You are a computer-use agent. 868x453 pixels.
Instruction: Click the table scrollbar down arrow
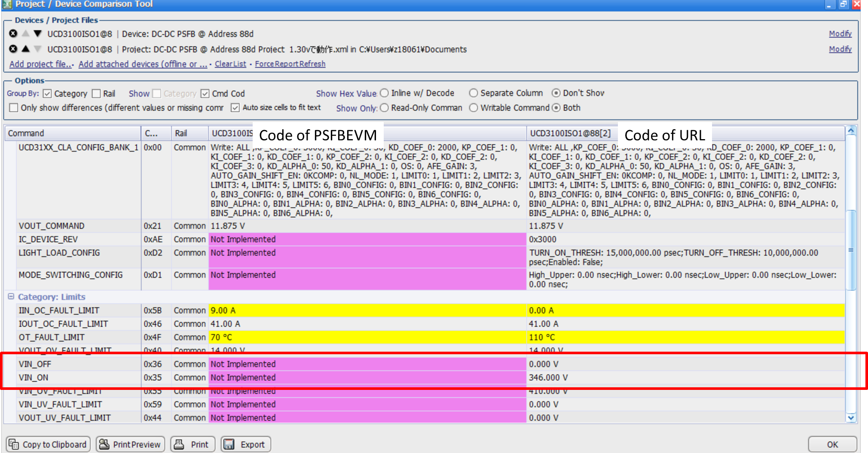tap(851, 417)
